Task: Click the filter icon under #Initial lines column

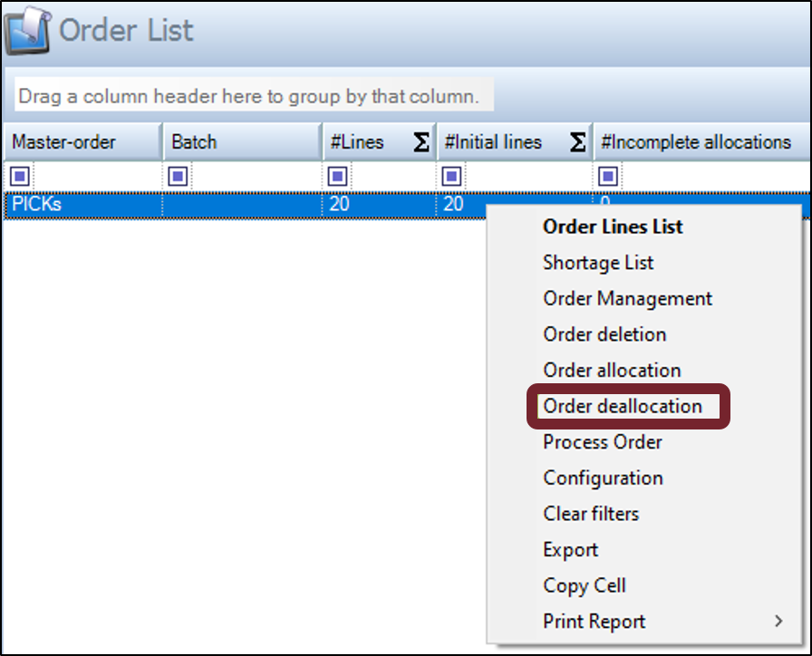Action: (451, 176)
